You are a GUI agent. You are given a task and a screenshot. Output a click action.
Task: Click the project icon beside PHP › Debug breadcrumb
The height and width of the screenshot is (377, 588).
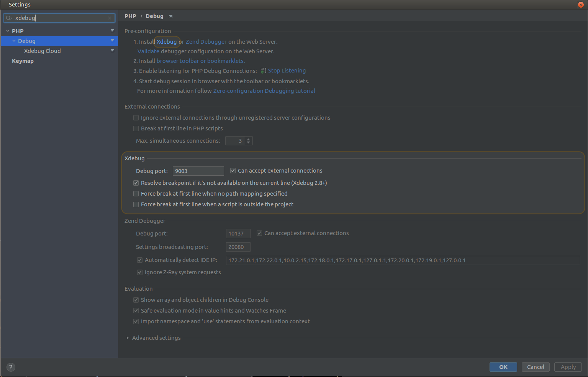[171, 16]
